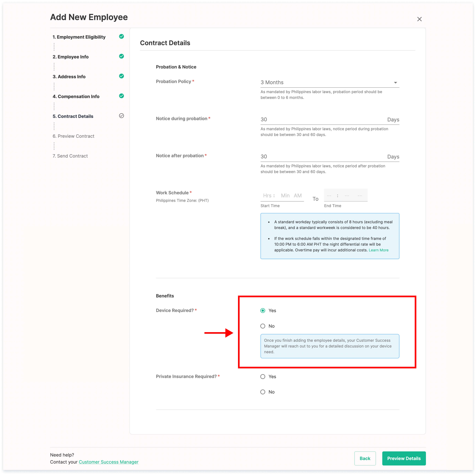The image size is (476, 475).
Task: Jump to the Send Contract step
Action: 70,156
